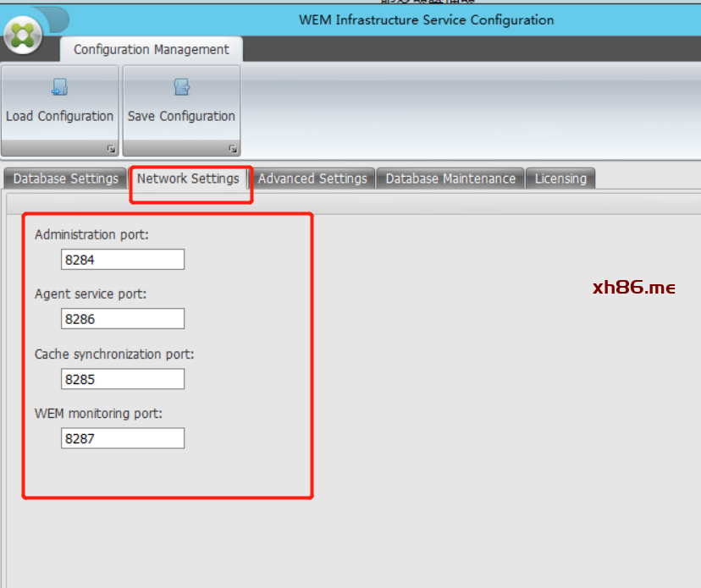Open the green WEM application orb menu
The width and height of the screenshot is (701, 588).
coord(23,35)
